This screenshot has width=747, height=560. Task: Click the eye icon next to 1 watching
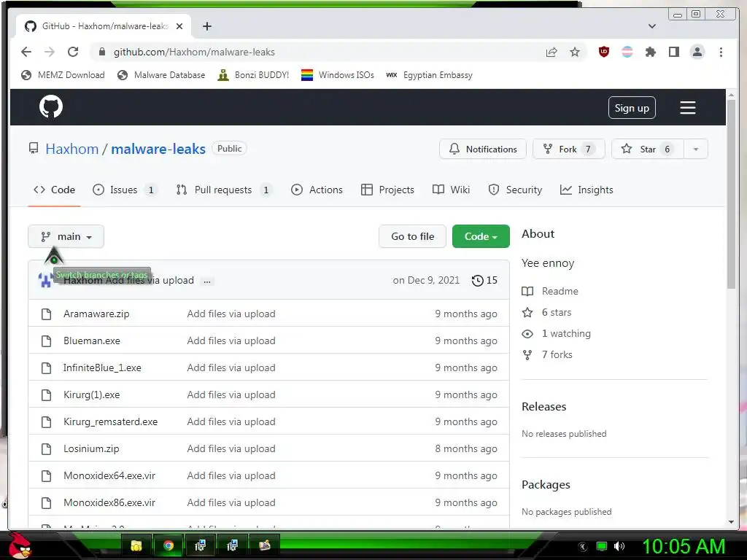click(x=527, y=334)
